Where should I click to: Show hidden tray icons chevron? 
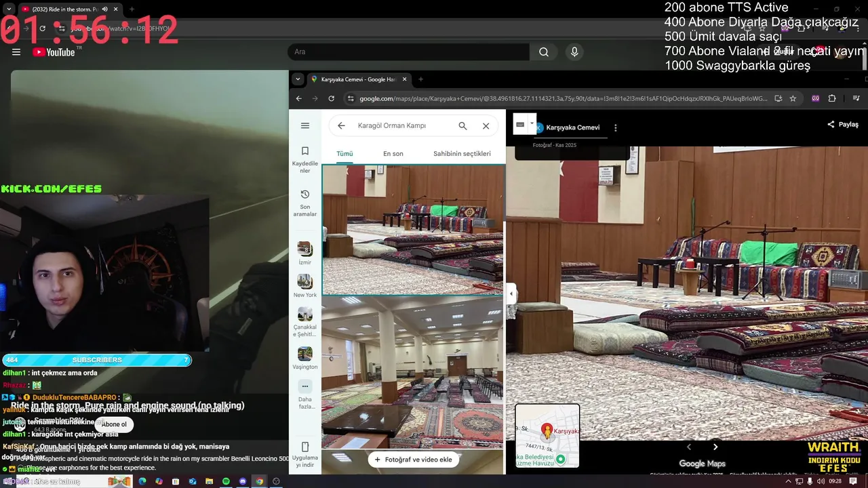coord(788,481)
